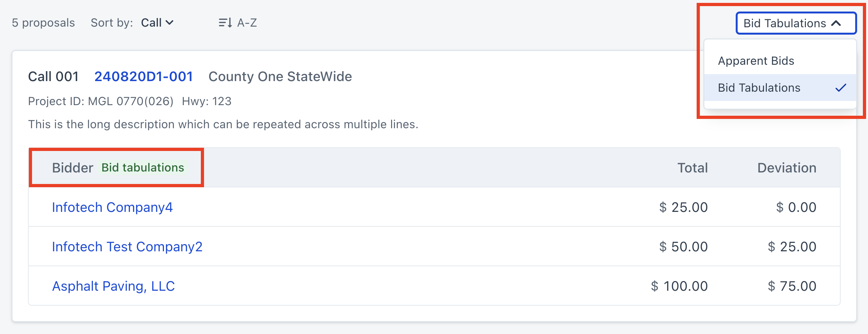Open the Sort by Call dropdown
The image size is (868, 334).
pos(157,23)
